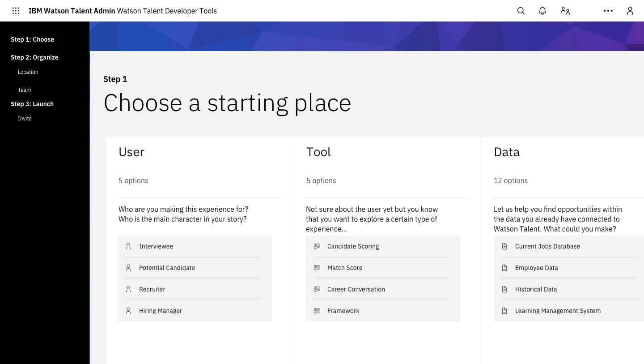Open the Team sidebar item
The width and height of the screenshot is (644, 364).
click(x=24, y=90)
